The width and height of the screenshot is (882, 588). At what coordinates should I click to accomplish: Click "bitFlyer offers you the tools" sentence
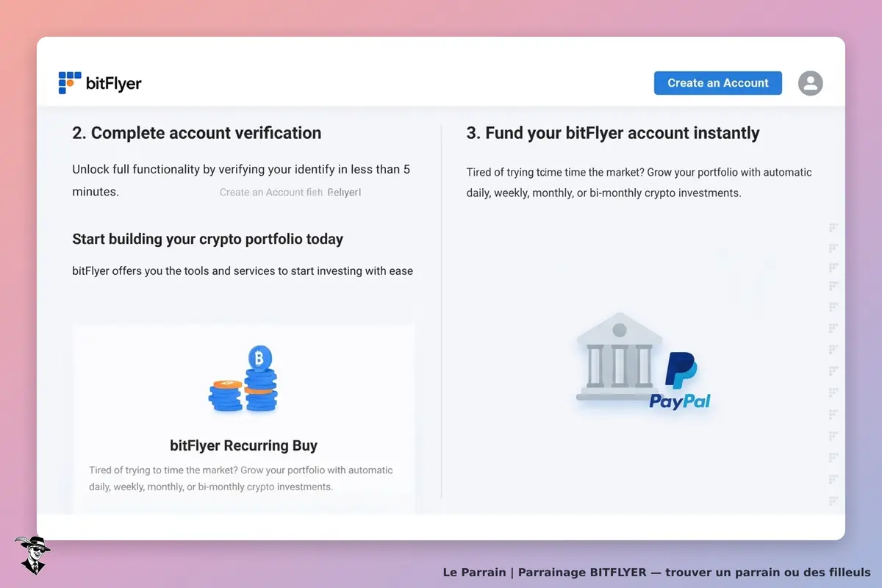pos(243,270)
